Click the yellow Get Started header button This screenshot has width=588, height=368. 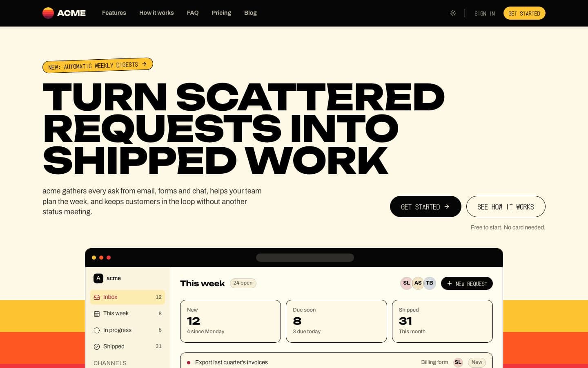524,13
